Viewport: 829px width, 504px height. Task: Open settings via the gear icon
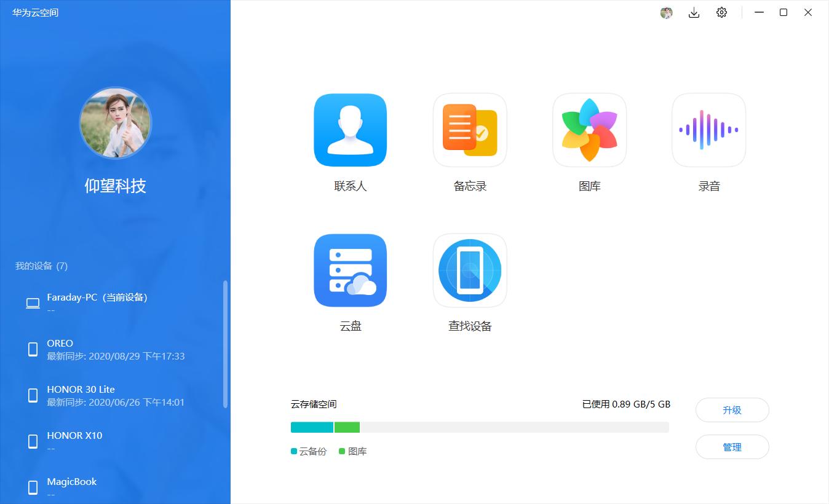click(x=721, y=12)
